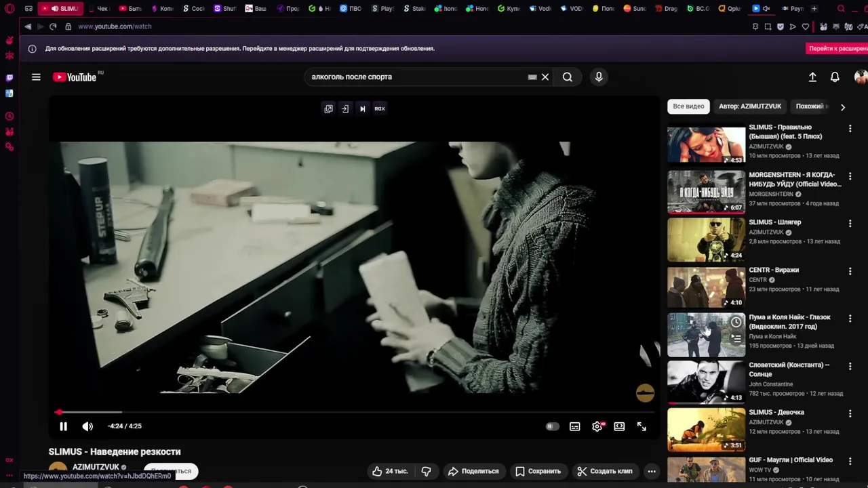Click Поделиться share button

473,471
